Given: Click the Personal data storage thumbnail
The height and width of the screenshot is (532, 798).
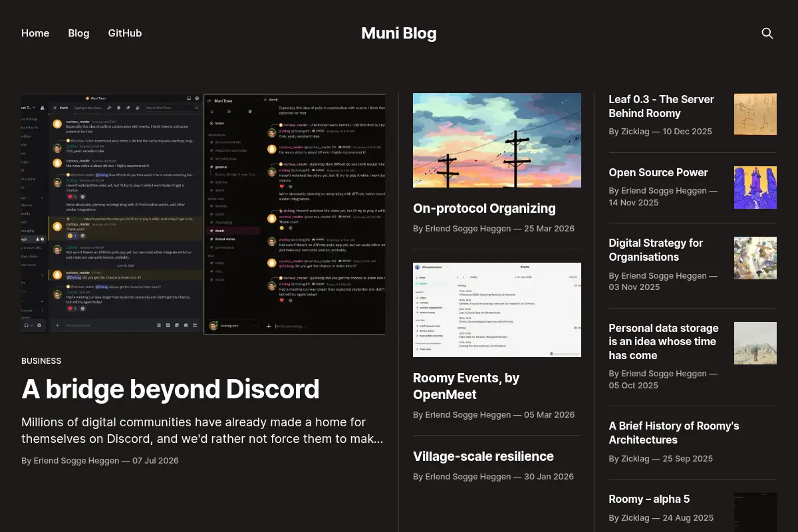Looking at the screenshot, I should (x=755, y=343).
